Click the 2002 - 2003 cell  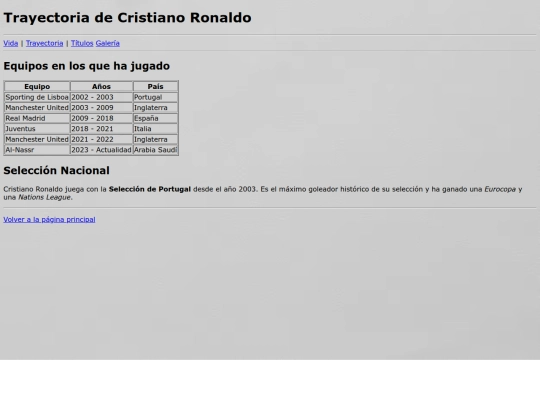coord(101,97)
